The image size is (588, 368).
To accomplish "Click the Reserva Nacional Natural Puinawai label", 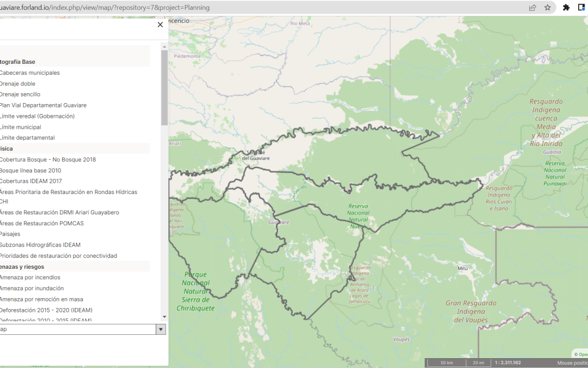I will tap(555, 173).
